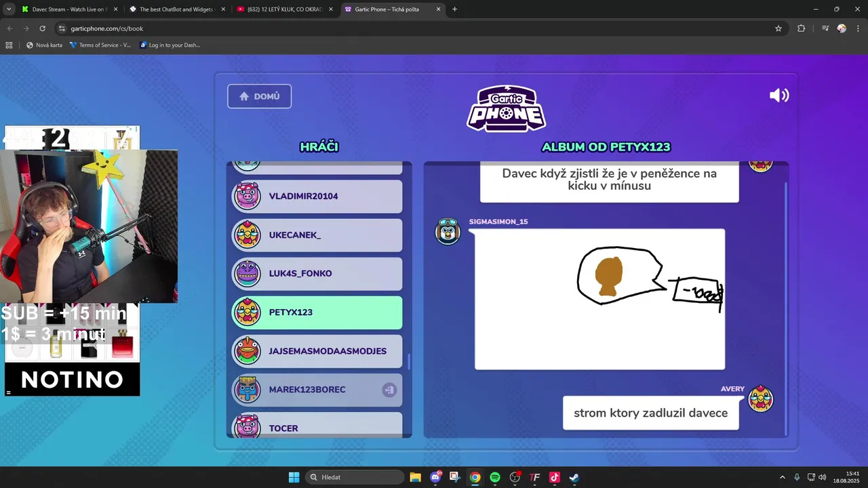Screen dimensions: 868x488
Task: Click TOCER's pig avatar icon
Action: pyautogui.click(x=248, y=426)
